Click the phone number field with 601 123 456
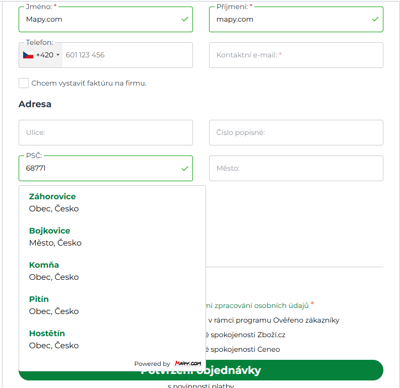Screen dimensions: 400x388 click(127, 55)
